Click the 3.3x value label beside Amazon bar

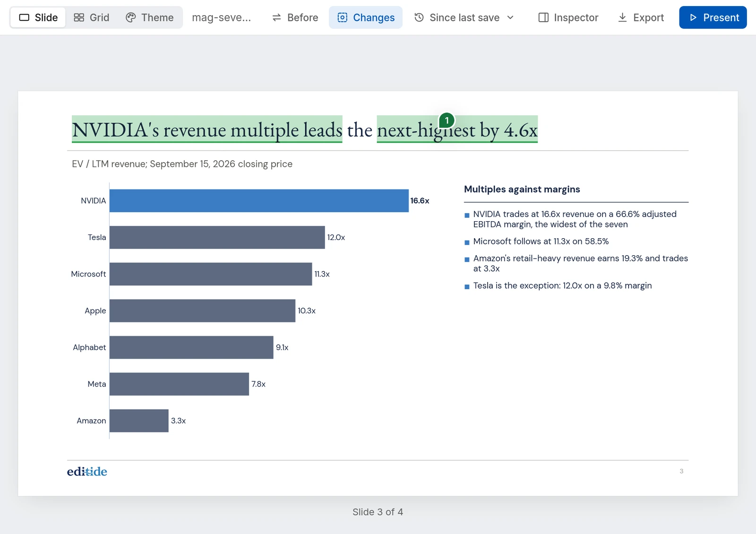pos(178,421)
